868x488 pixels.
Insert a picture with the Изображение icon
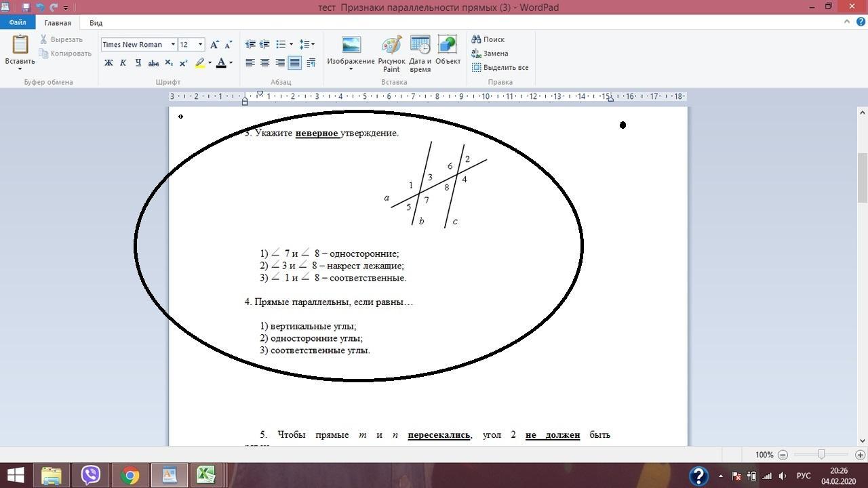pyautogui.click(x=351, y=45)
